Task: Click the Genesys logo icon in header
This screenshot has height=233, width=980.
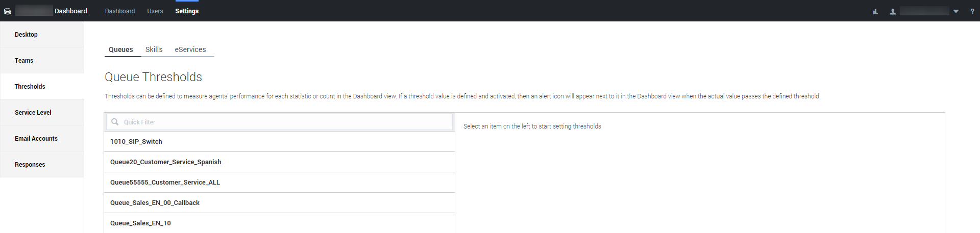Action: (x=8, y=11)
